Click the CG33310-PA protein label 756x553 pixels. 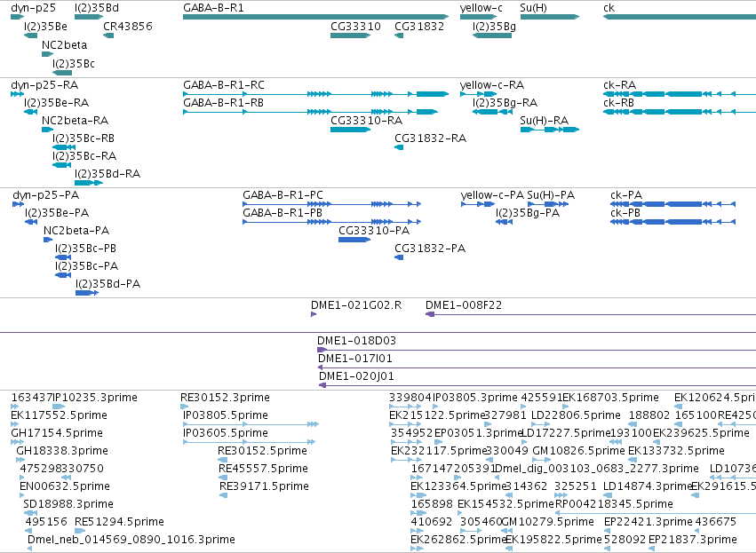[374, 231]
